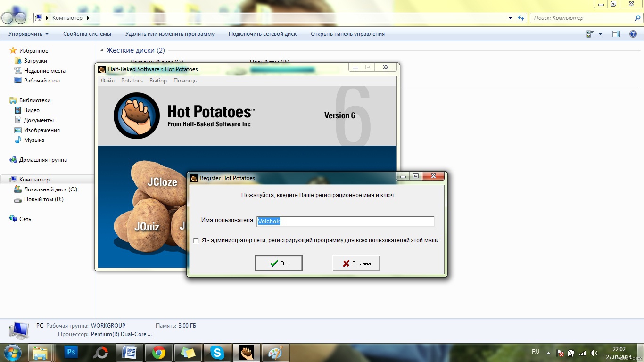
Task: Confirm registration with the OK button
Action: tap(279, 263)
